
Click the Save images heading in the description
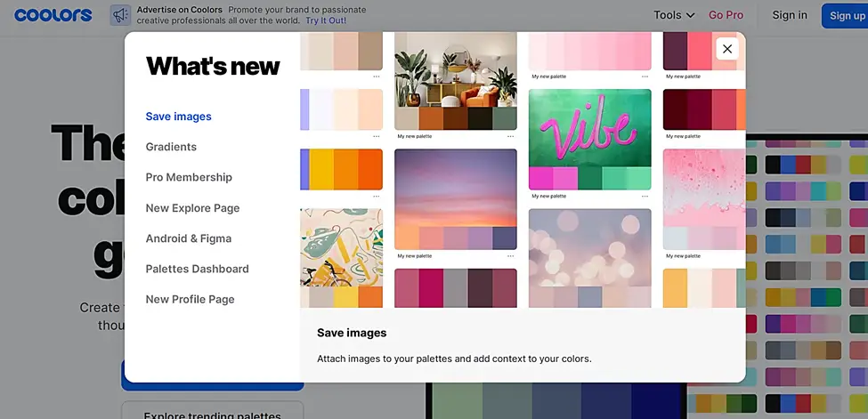(352, 334)
